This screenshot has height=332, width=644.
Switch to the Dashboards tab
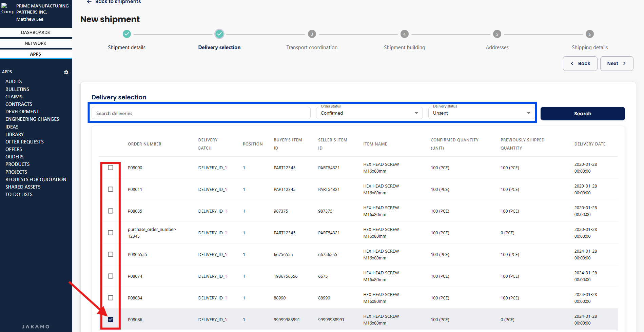(36, 33)
